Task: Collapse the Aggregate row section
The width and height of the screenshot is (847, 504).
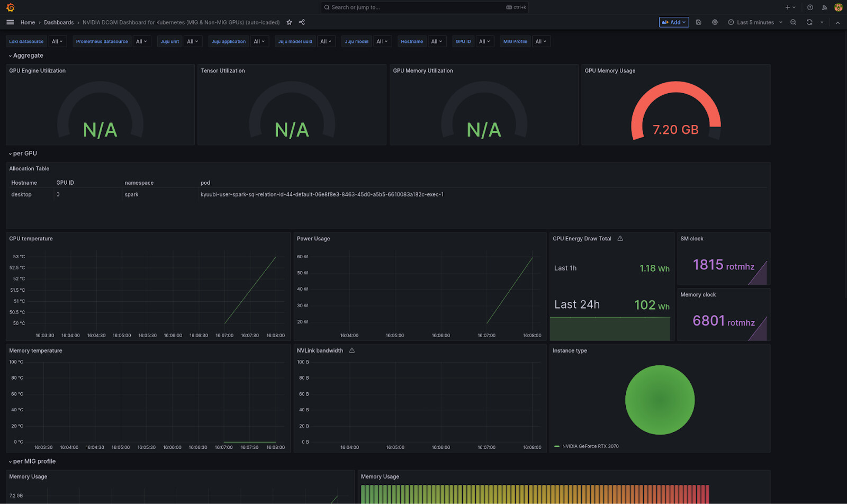Action: 28,56
